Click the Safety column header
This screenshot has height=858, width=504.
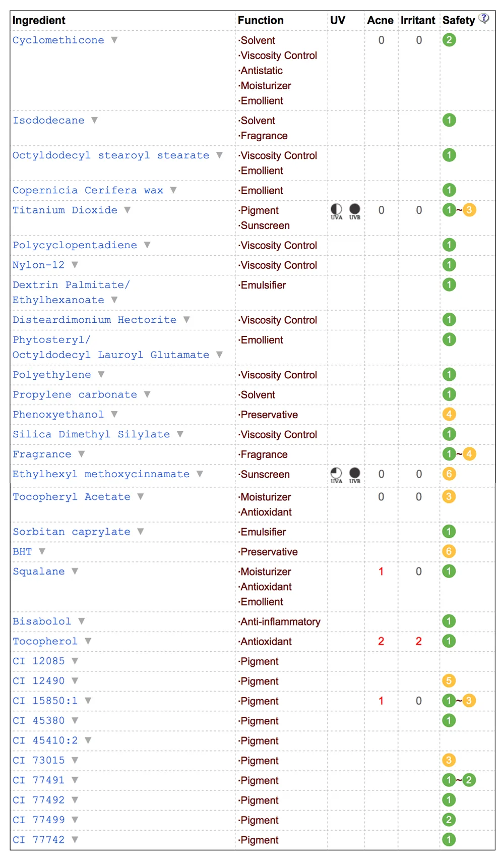point(459,20)
